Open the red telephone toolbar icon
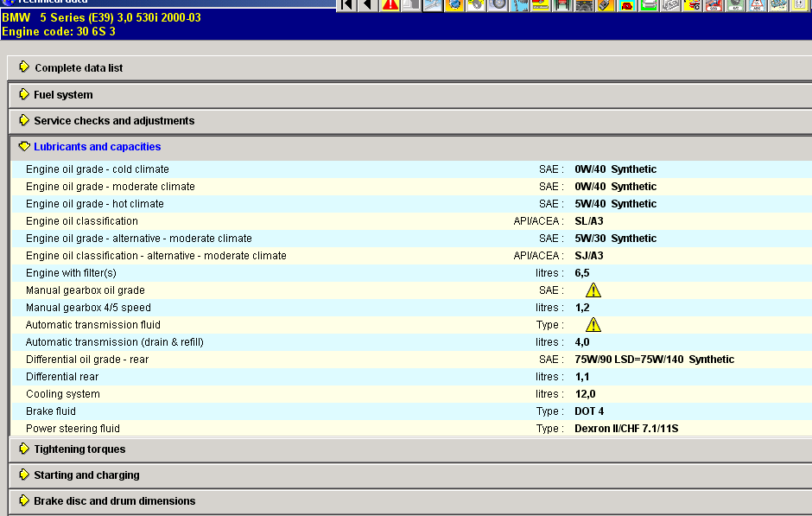The height and width of the screenshot is (516, 812). 627,5
